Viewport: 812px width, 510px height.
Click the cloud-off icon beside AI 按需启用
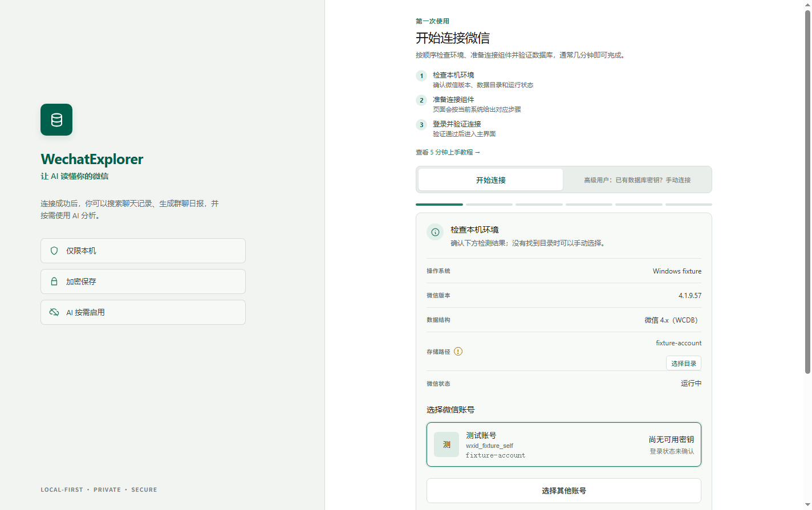(x=54, y=312)
